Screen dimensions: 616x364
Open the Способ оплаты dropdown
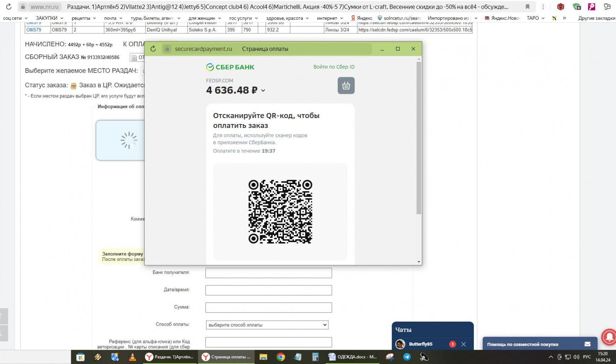[x=267, y=325]
